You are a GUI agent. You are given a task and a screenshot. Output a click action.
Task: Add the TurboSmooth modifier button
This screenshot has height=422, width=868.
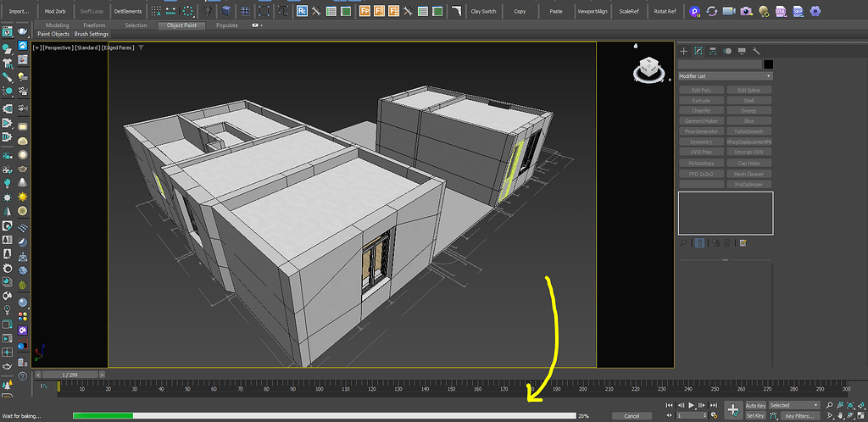point(748,131)
